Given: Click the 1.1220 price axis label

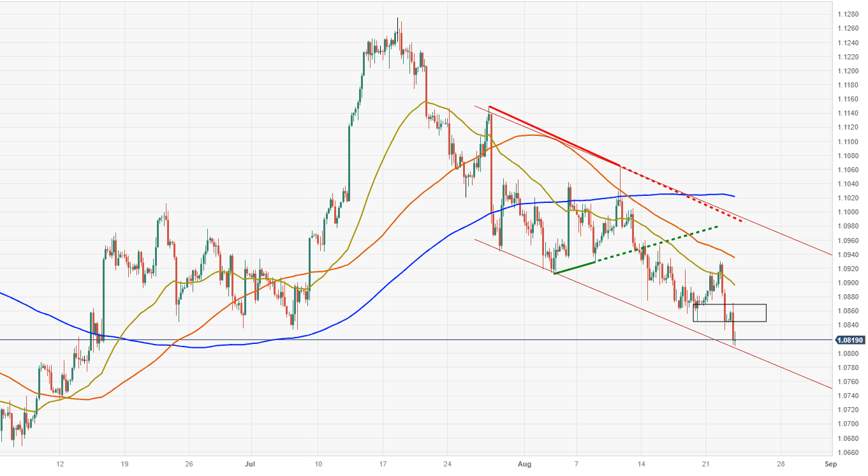Looking at the screenshot, I should coord(849,57).
